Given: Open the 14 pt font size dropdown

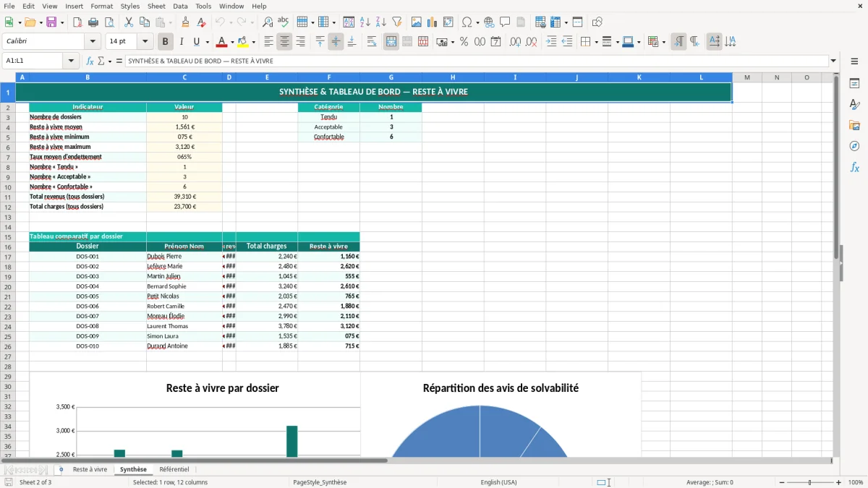Looking at the screenshot, I should pos(145,42).
